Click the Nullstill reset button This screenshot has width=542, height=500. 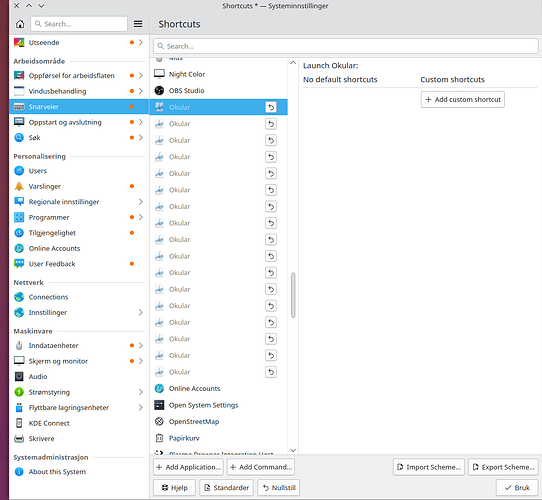[x=279, y=488]
